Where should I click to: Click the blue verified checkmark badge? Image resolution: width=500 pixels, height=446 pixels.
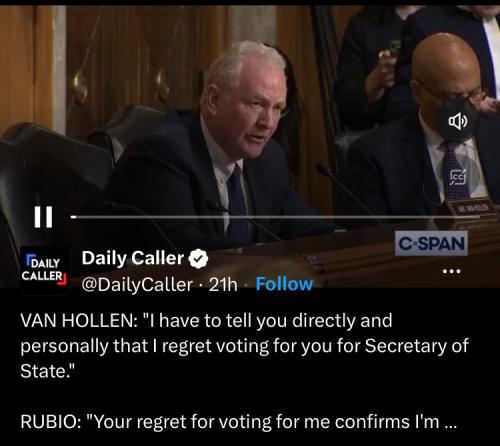pyautogui.click(x=198, y=259)
